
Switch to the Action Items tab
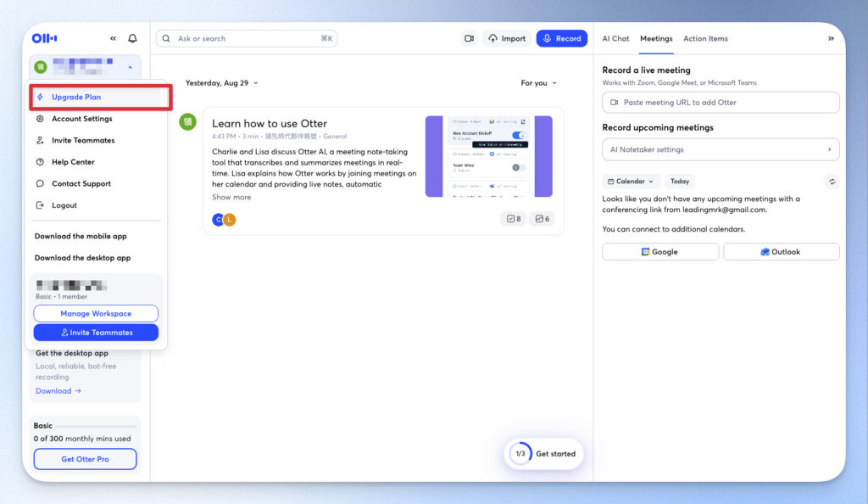(x=705, y=39)
